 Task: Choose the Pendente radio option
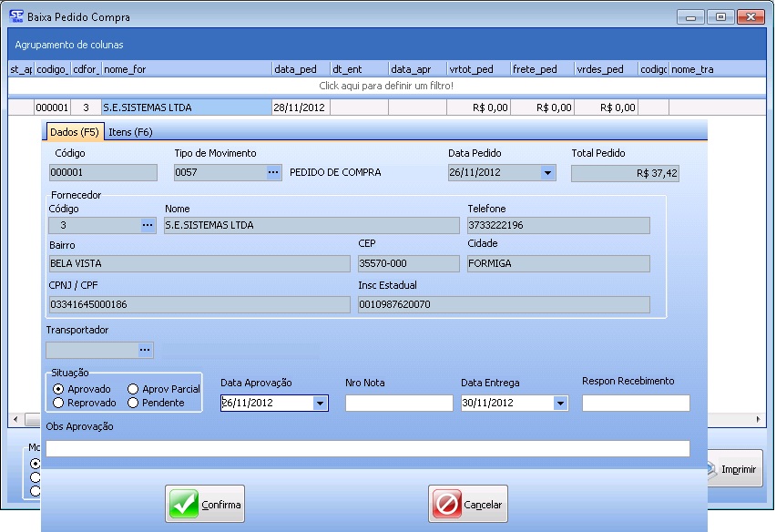[134, 403]
